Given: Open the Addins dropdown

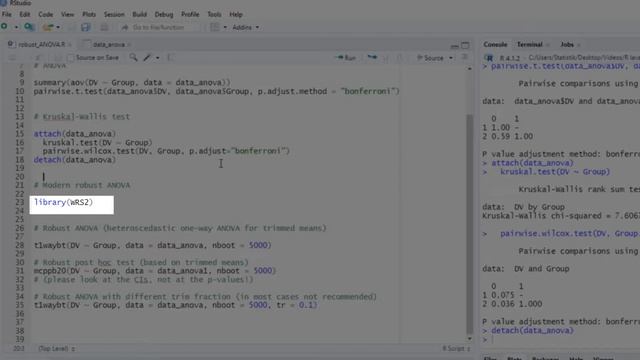Looking at the screenshot, I should point(245,27).
